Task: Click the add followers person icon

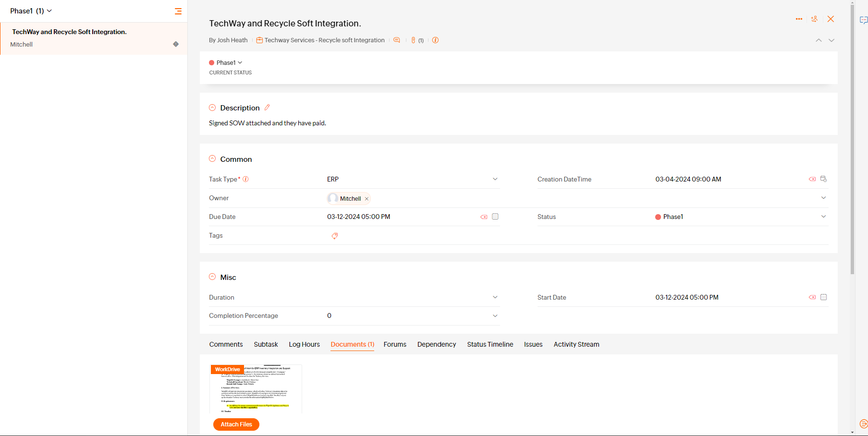Action: click(x=814, y=19)
